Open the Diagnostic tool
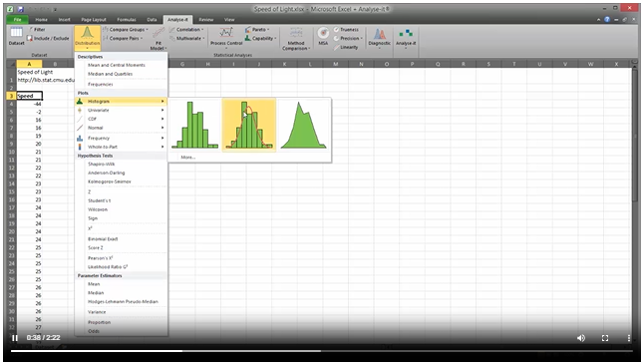 click(x=379, y=38)
